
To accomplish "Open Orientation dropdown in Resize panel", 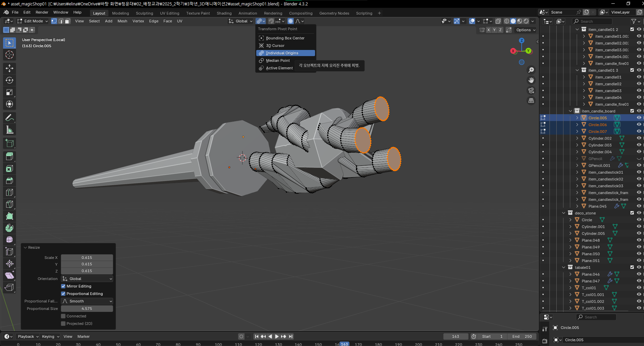I will pyautogui.click(x=87, y=279).
